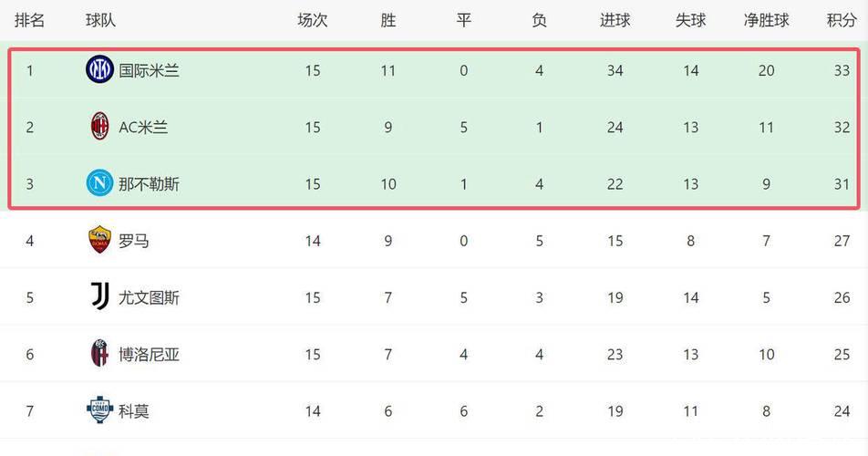Open the AC米兰 team link

tap(143, 127)
